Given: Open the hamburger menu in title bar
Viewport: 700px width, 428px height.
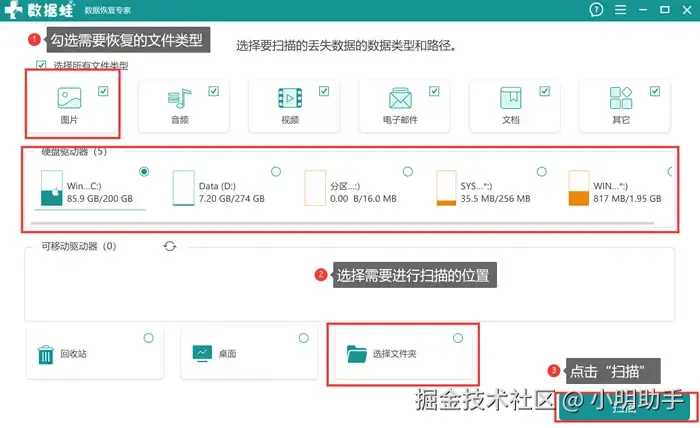Looking at the screenshot, I should (x=620, y=9).
